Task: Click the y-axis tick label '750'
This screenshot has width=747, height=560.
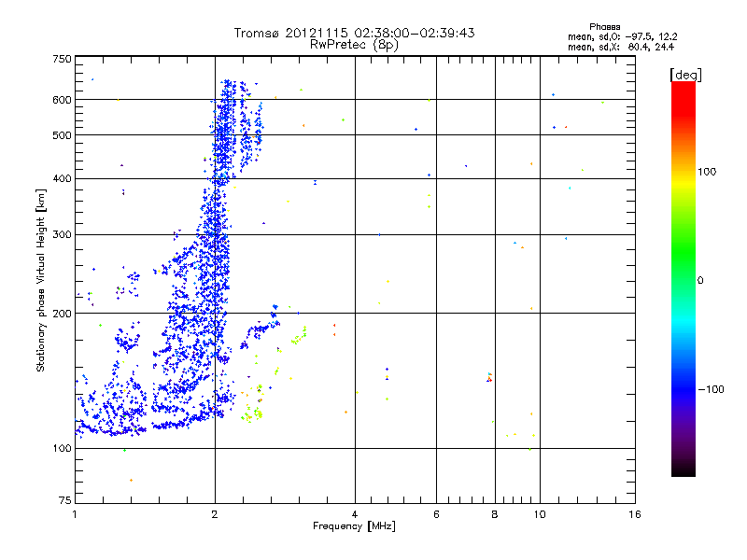Action: (x=62, y=59)
